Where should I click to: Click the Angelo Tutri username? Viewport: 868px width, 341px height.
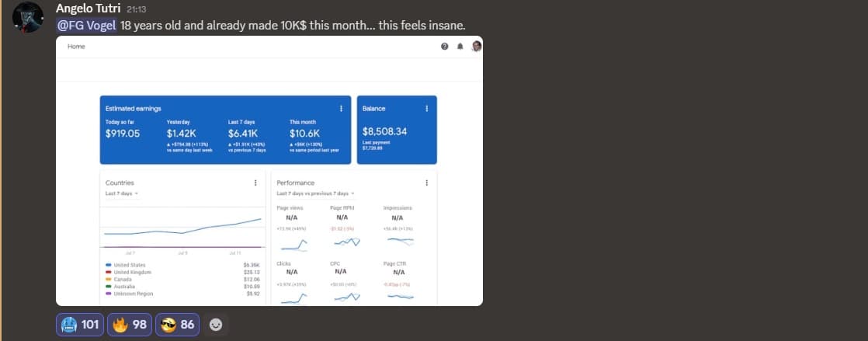89,9
